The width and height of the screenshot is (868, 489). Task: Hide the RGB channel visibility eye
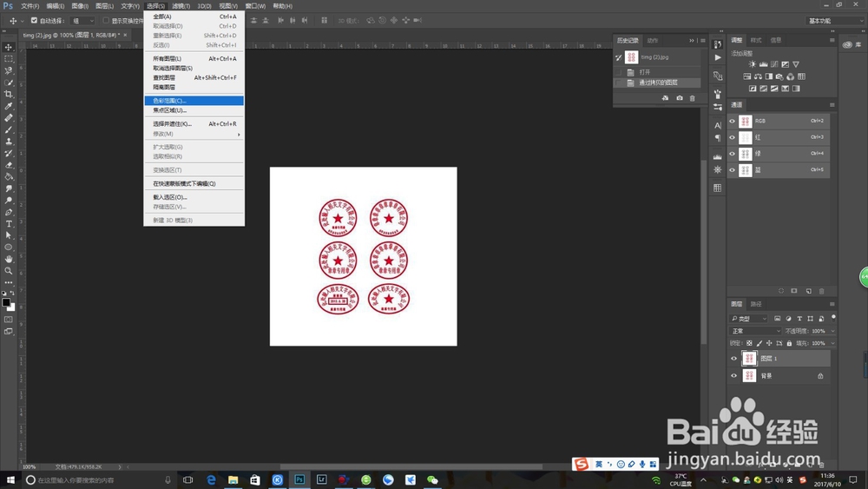point(733,121)
